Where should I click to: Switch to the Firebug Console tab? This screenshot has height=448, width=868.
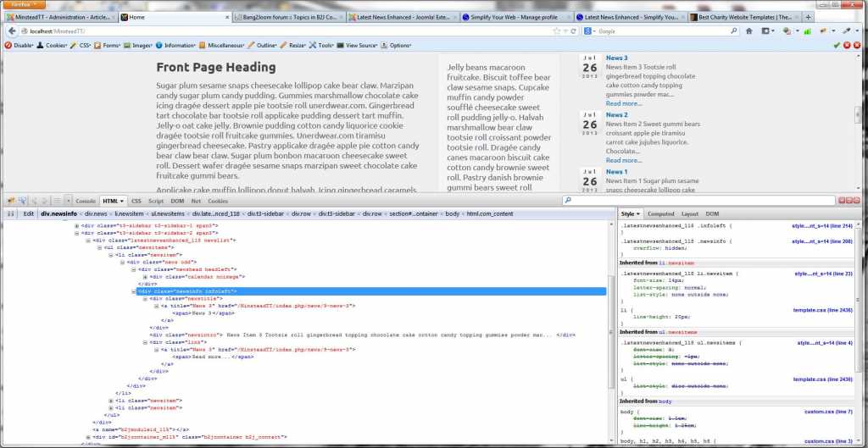(x=86, y=201)
